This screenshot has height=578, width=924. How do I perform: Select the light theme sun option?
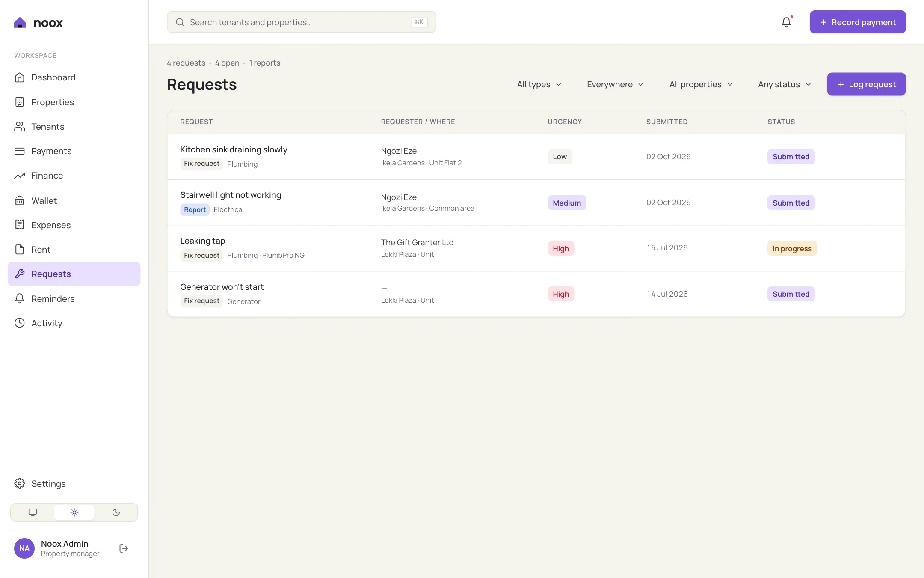(x=74, y=512)
